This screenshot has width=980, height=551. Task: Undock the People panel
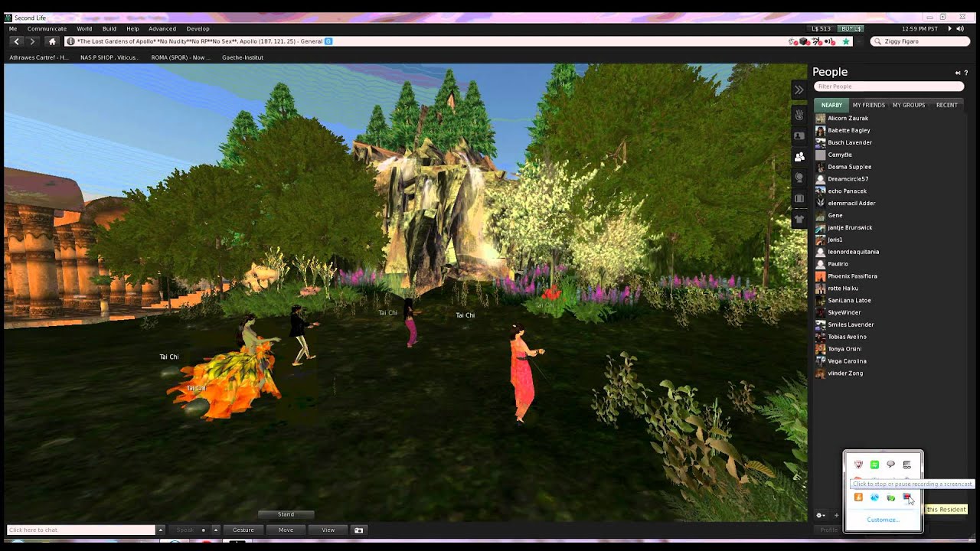tap(957, 73)
